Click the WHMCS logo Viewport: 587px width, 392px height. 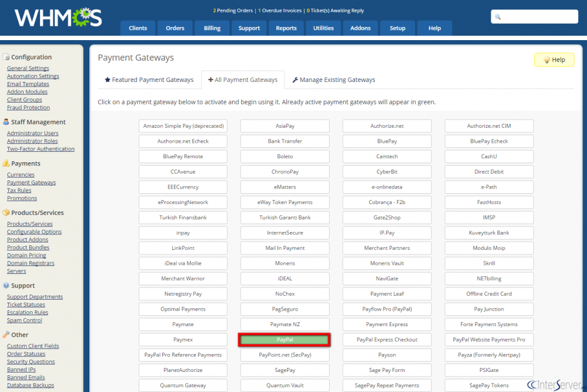click(x=58, y=17)
